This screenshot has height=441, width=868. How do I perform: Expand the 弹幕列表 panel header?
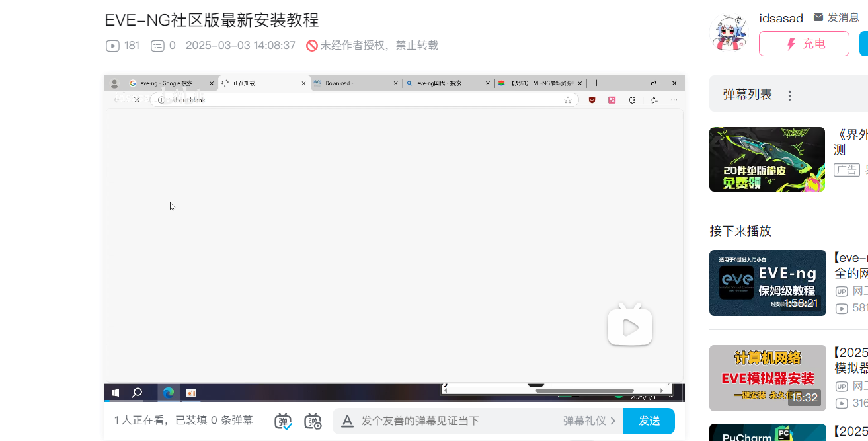[x=789, y=94]
